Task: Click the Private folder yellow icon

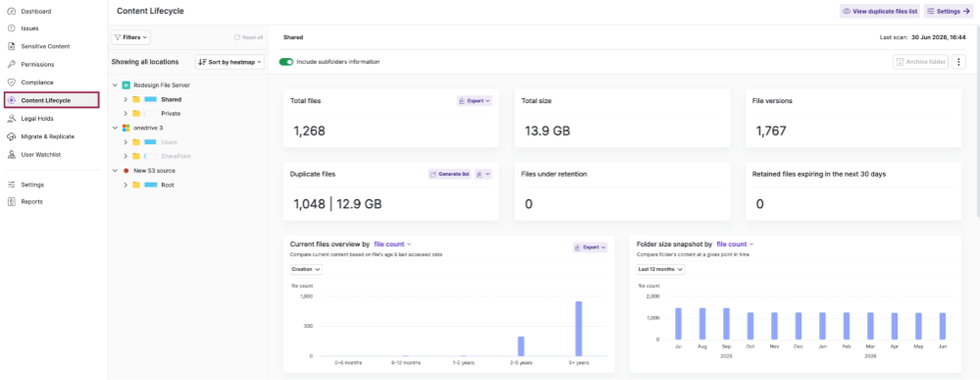Action: pyautogui.click(x=136, y=113)
